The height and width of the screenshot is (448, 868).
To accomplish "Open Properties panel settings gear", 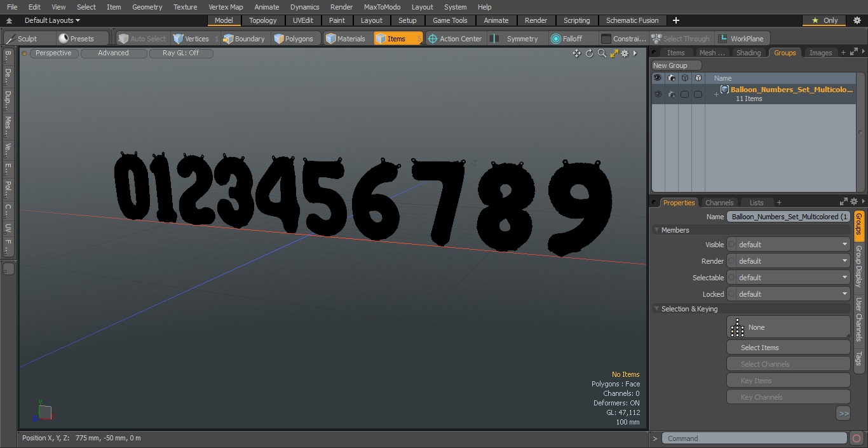I will tap(854, 202).
